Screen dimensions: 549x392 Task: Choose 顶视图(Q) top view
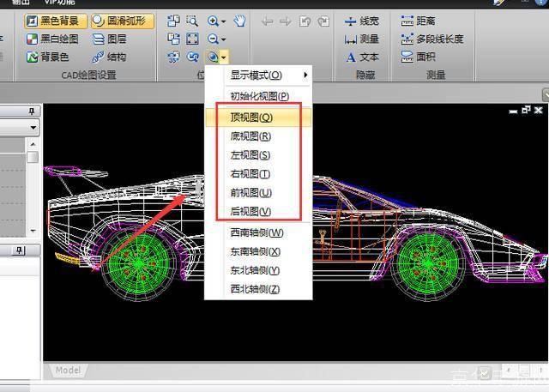click(x=258, y=118)
